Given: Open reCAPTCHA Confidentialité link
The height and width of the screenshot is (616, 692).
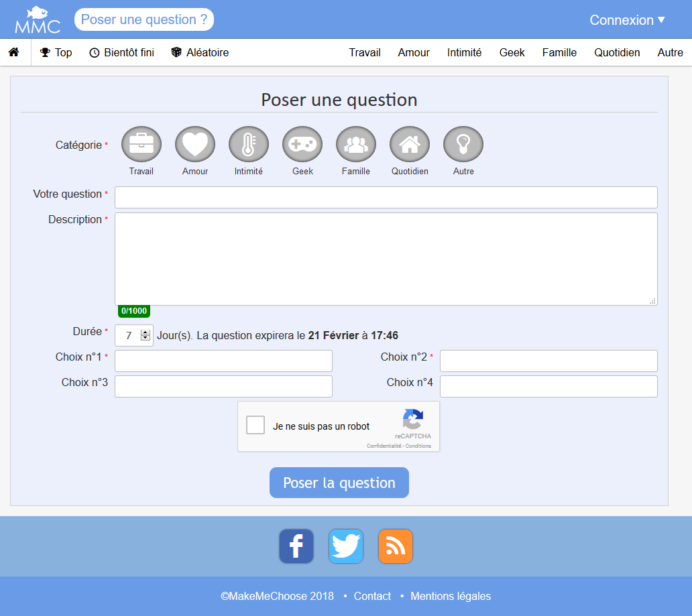Looking at the screenshot, I should [384, 446].
